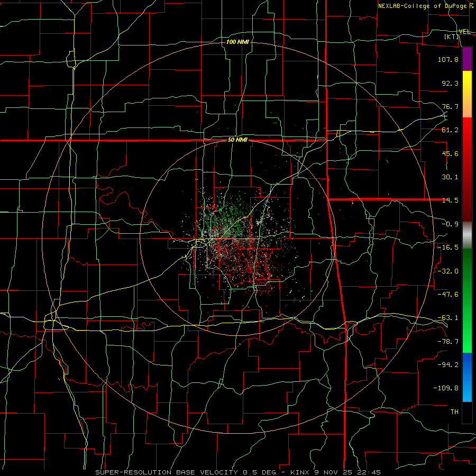Image resolution: width=476 pixels, height=476 pixels.
Task: Click the -16.5 velocity scale value
Action: point(448,248)
